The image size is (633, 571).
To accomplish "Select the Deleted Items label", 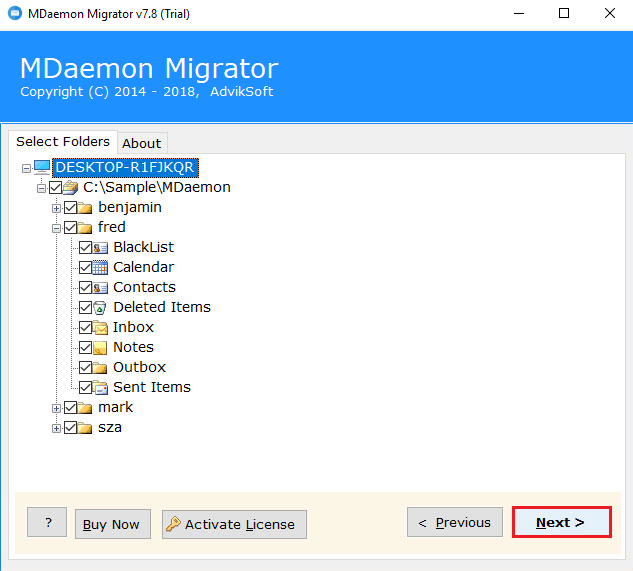I will point(162,307).
